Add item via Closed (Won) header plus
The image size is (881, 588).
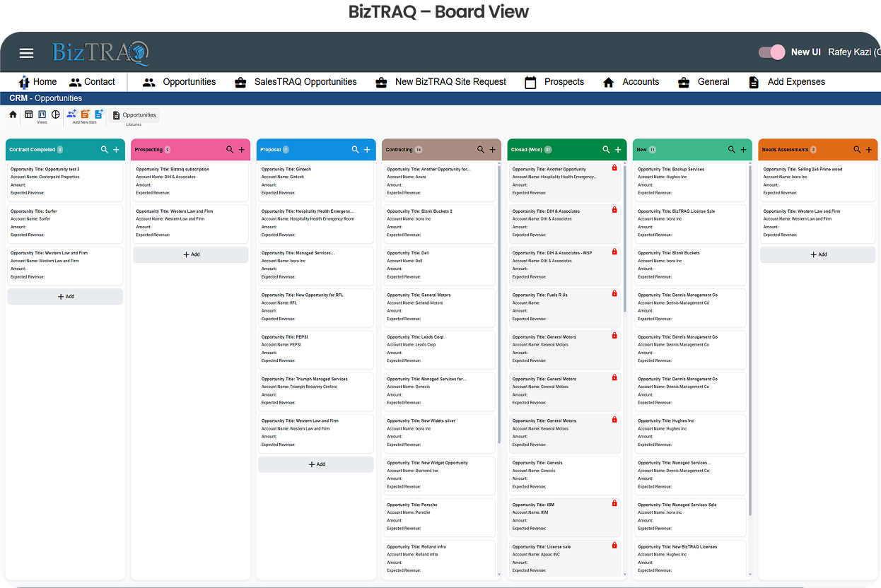pos(618,150)
